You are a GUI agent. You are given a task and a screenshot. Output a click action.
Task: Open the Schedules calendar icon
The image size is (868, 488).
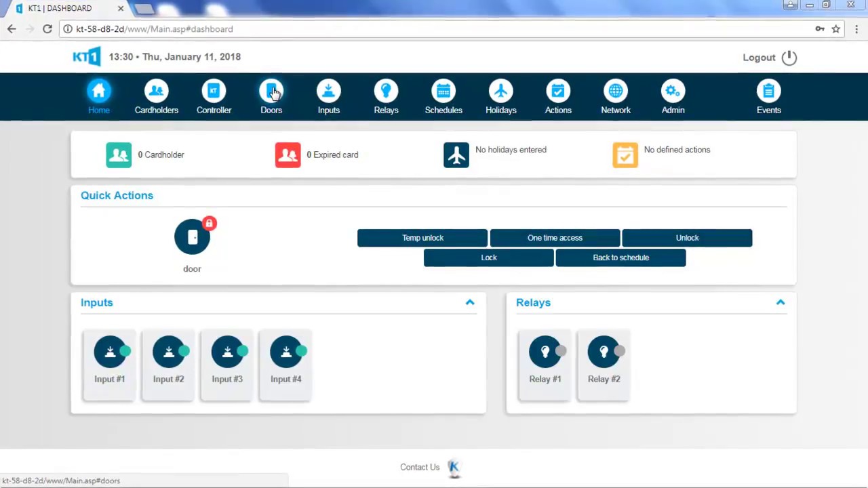tap(443, 91)
